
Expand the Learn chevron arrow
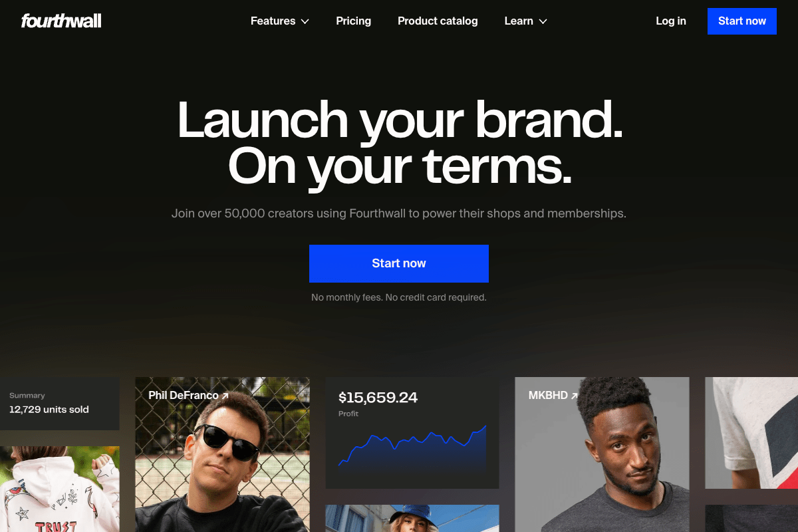pyautogui.click(x=543, y=21)
